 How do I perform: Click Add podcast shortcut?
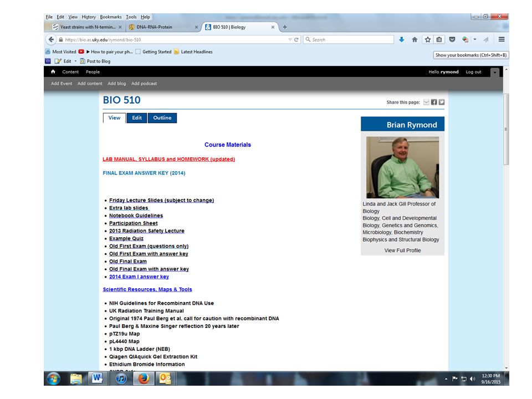pos(144,84)
